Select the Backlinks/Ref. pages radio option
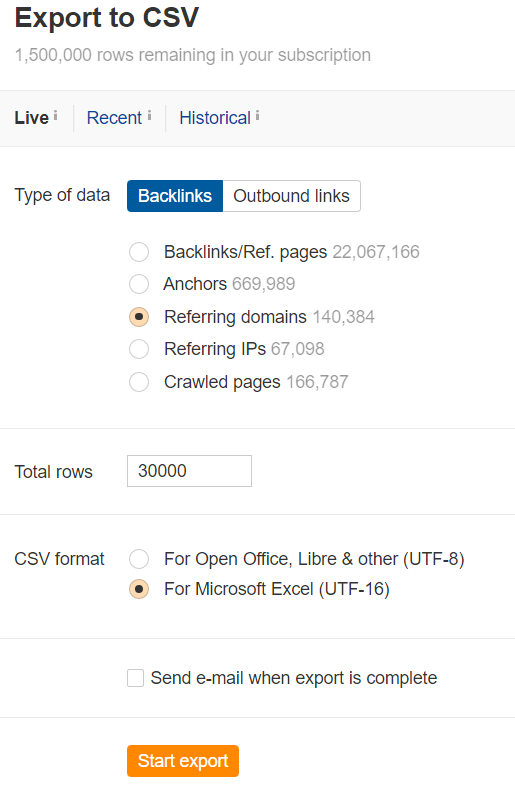The width and height of the screenshot is (515, 794). click(139, 252)
